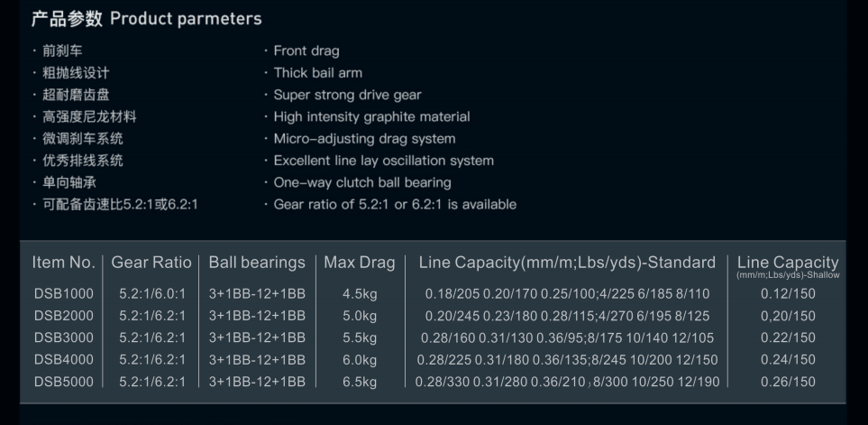This screenshot has width=868, height=425.
Task: Click the DSB3000 item number cell
Action: (x=63, y=337)
